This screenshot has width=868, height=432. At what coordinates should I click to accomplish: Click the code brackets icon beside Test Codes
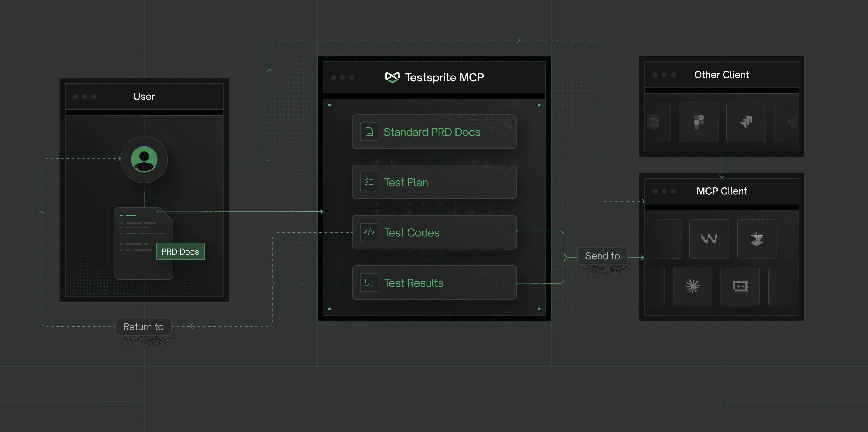[x=369, y=232]
